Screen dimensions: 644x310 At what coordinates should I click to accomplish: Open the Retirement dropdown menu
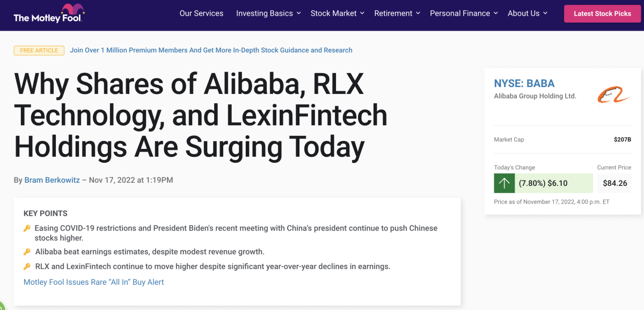click(x=397, y=13)
